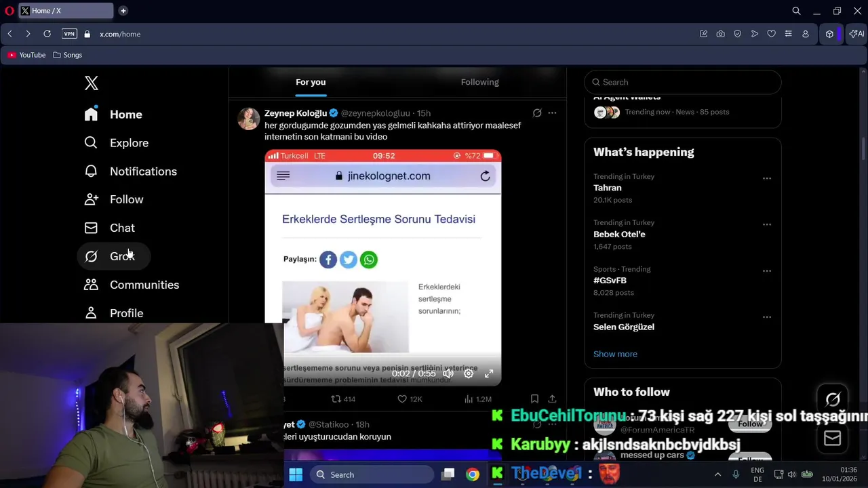Repost the post with 414 reposts
This screenshot has width=868, height=488.
pos(343,399)
